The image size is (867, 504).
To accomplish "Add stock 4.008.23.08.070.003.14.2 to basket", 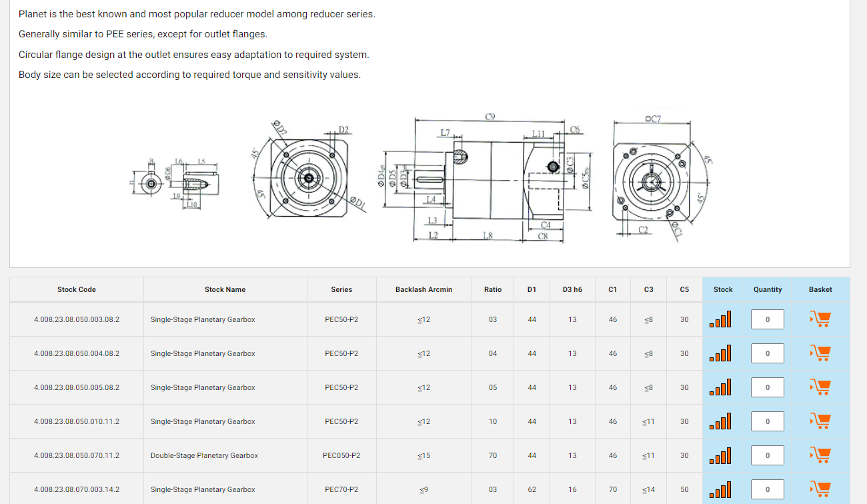I will pos(820,489).
